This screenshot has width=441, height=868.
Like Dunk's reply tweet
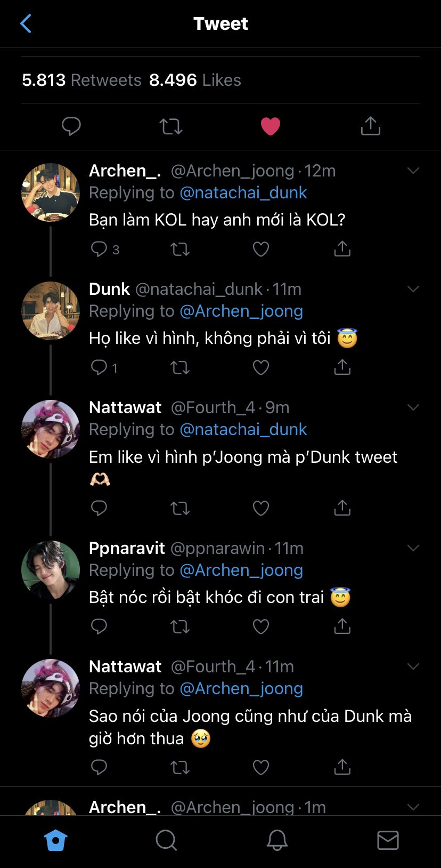[260, 367]
